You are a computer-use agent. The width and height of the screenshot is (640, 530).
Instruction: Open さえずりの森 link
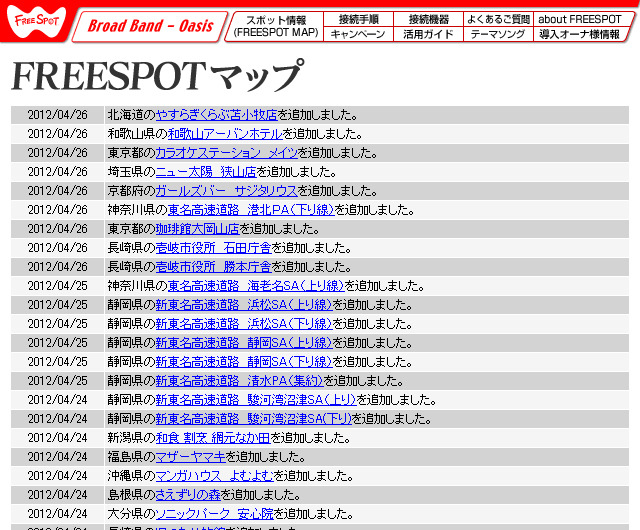point(188,495)
